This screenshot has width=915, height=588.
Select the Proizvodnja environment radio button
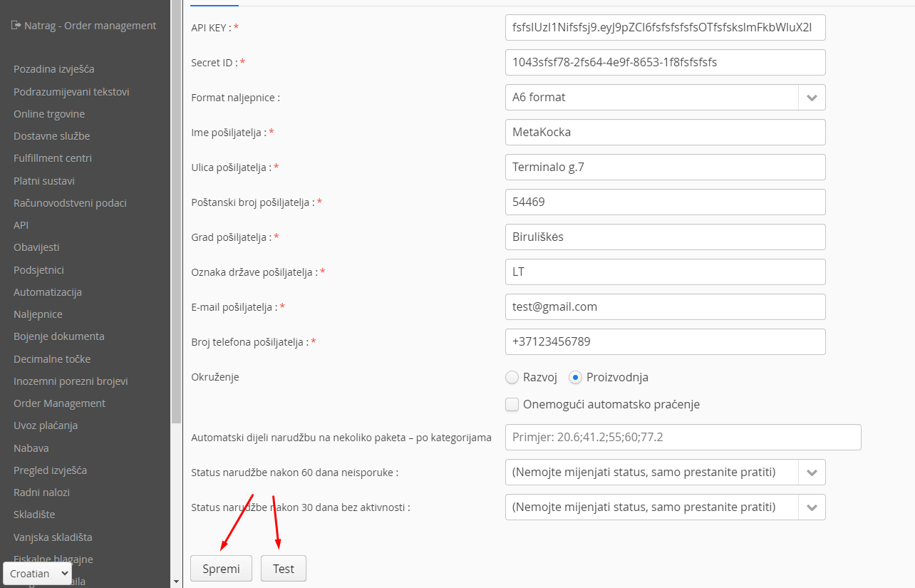click(x=576, y=377)
